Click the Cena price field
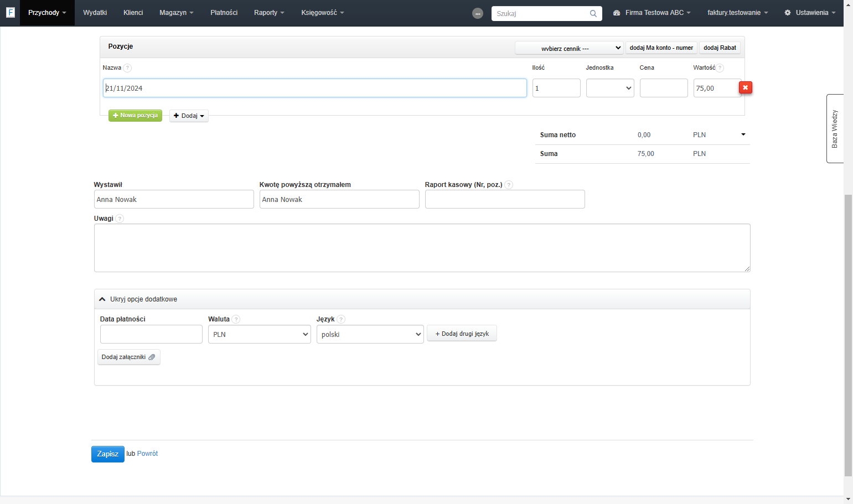 click(664, 88)
